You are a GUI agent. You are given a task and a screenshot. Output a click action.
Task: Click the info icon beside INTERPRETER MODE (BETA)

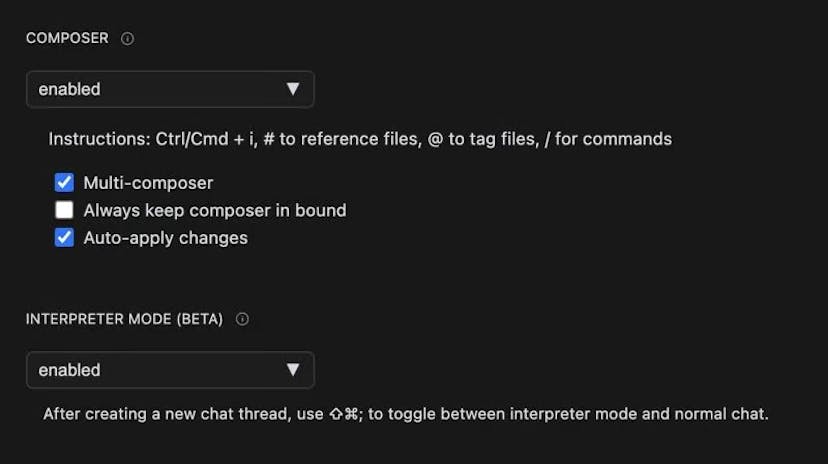[242, 319]
